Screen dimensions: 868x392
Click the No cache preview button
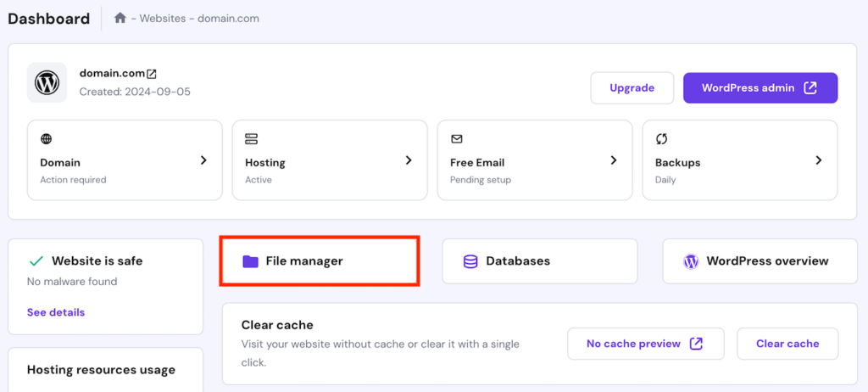[645, 344]
